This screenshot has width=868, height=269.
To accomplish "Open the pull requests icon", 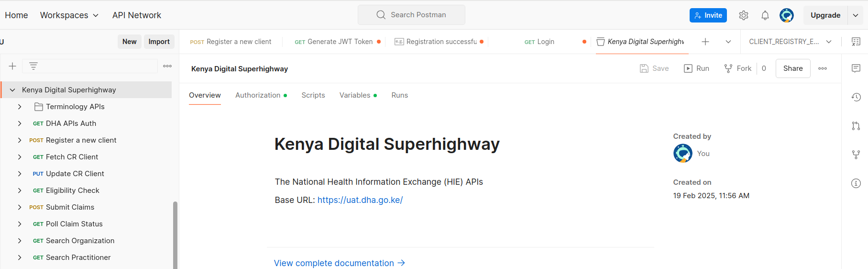I will pos(856,126).
